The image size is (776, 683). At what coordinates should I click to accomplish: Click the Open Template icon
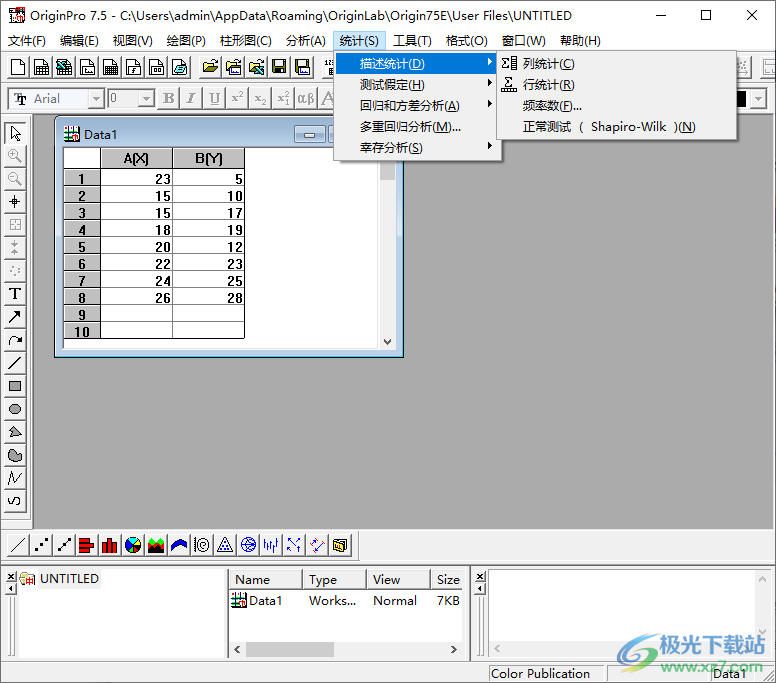[234, 67]
